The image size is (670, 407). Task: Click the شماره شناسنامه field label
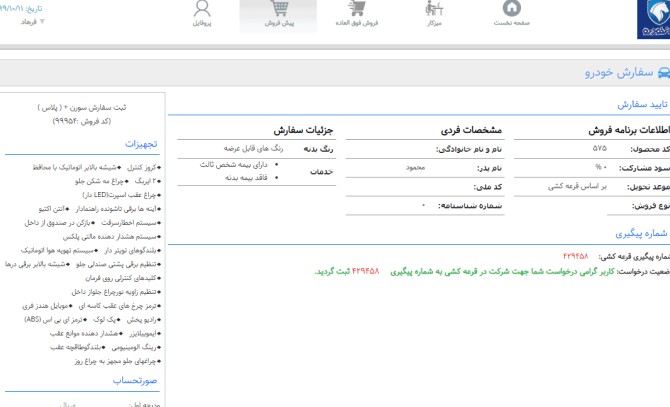(470, 205)
